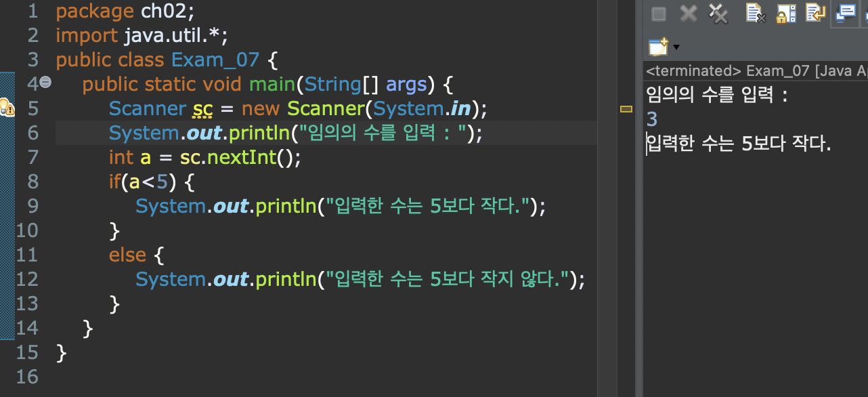Click the println call on line 9
Viewport: 868px width, 397px height.
(x=341, y=206)
